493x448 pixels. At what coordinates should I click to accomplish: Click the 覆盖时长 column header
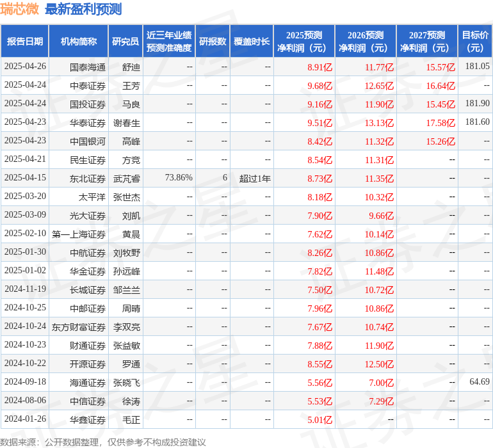pyautogui.click(x=252, y=41)
